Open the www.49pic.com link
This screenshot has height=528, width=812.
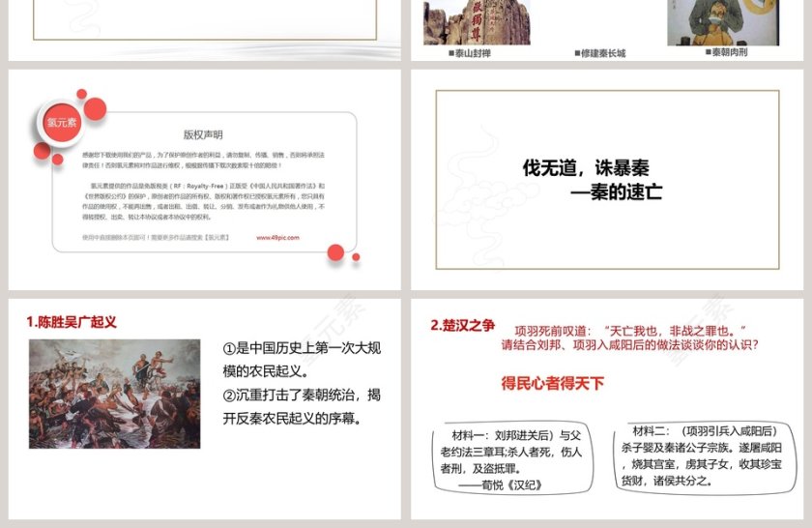coord(277,238)
